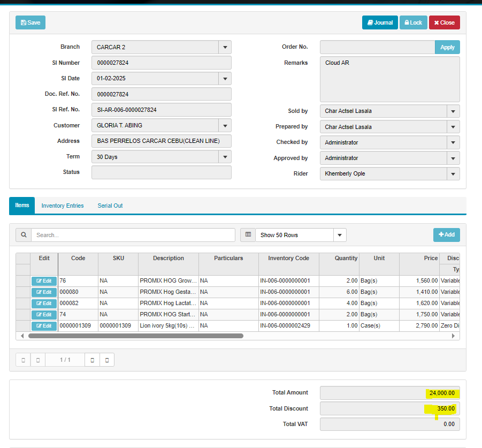Click the table grid icon beside Show 50 Rows

point(248,235)
